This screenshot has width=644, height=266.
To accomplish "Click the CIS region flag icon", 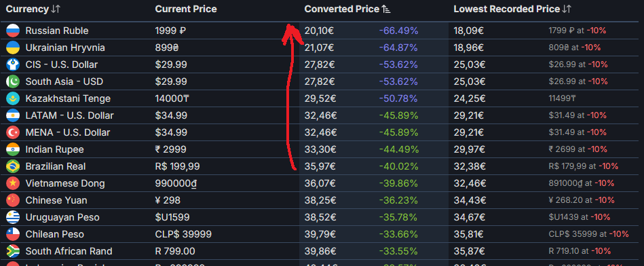I will (13, 64).
